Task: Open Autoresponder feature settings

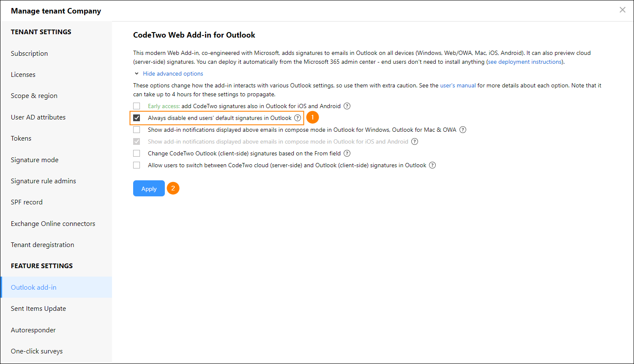Action: coord(33,330)
